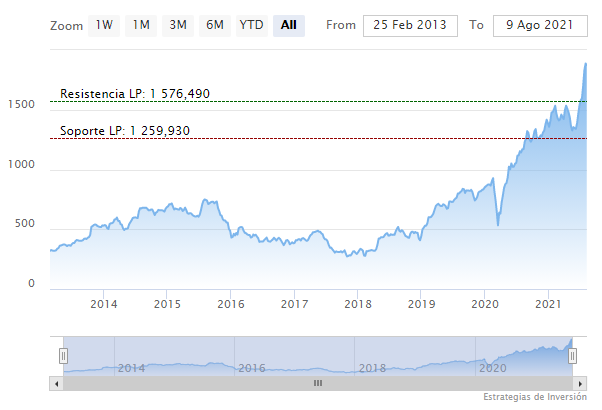The width and height of the screenshot is (602, 410).
Task: Select the All zoom range
Action: (x=289, y=26)
